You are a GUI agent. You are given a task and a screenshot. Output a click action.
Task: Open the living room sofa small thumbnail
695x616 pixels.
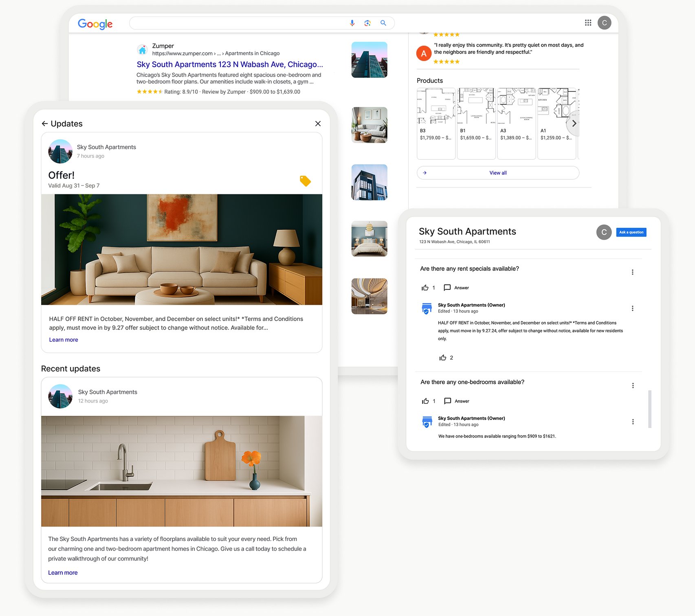pos(369,125)
